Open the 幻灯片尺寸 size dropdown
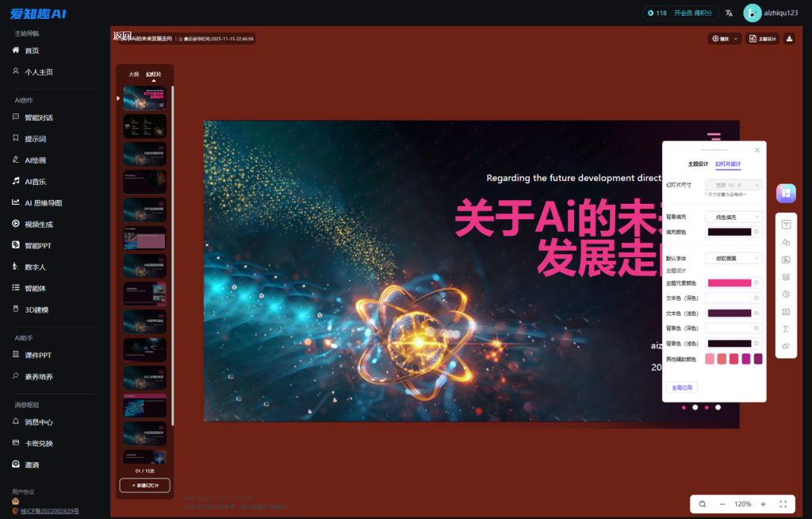 (733, 185)
